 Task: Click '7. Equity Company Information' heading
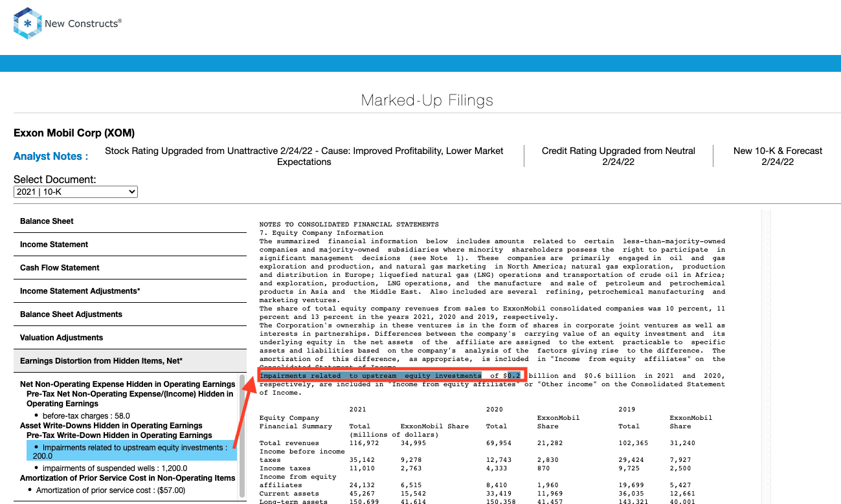pyautogui.click(x=321, y=233)
